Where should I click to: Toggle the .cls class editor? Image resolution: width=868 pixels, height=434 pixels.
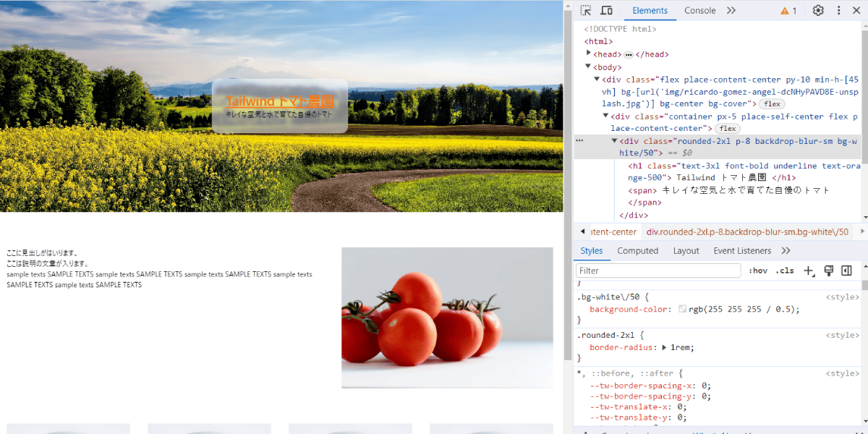(785, 271)
